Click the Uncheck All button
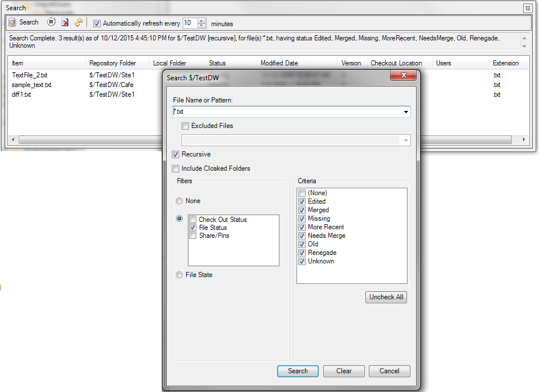Viewport: 539px width, 392px height. [x=386, y=297]
